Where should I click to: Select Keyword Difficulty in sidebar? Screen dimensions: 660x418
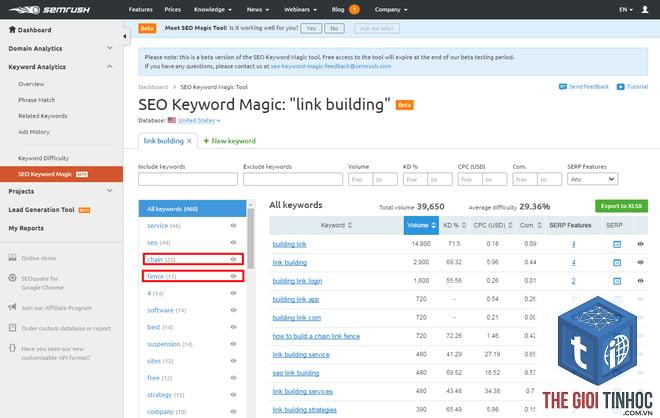[43, 158]
